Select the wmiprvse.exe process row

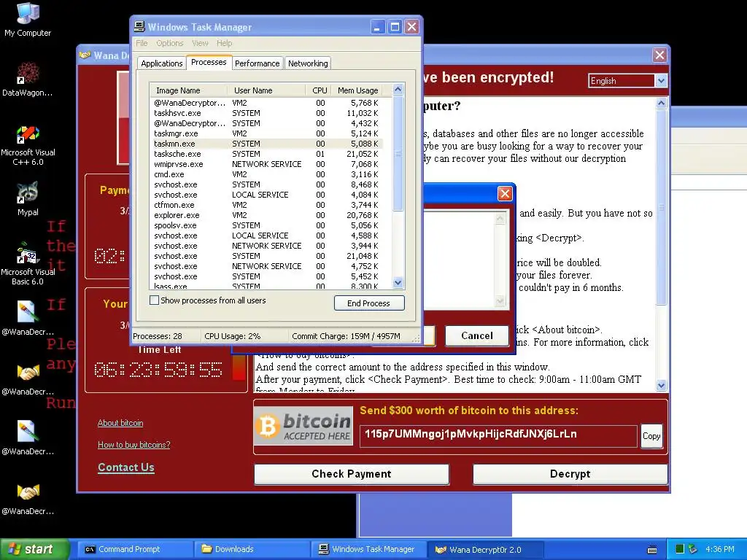(x=266, y=164)
